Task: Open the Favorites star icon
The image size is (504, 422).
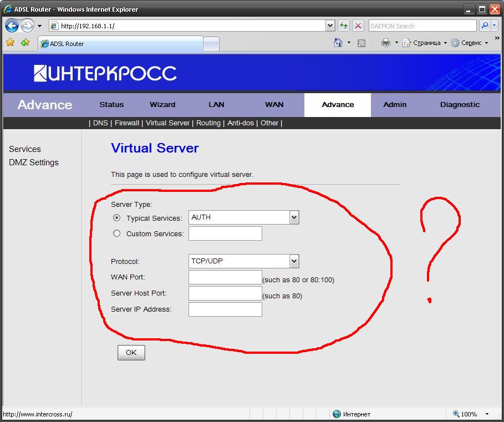Action: 10,43
